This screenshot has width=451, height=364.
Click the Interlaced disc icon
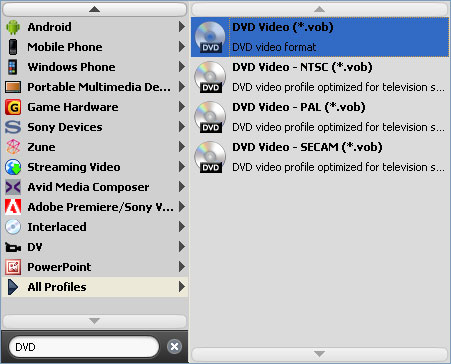13,227
